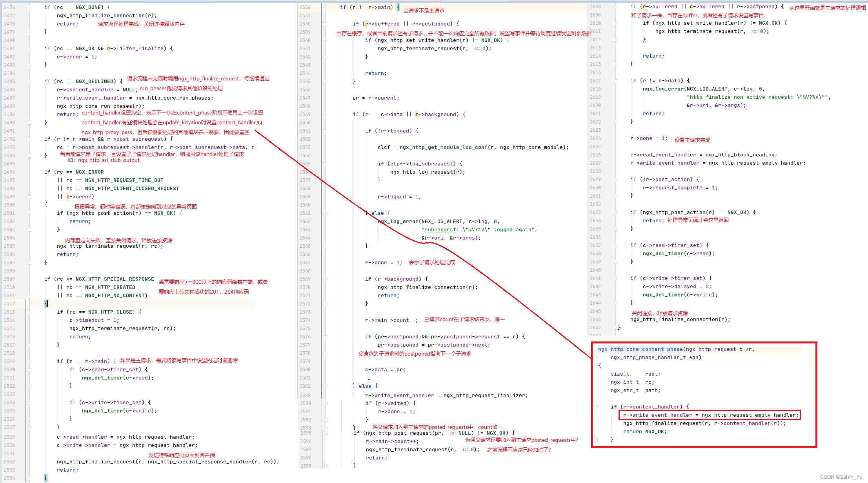Click the function end fold marker at line 2647
The image size is (868, 483).
pyautogui.click(x=615, y=328)
